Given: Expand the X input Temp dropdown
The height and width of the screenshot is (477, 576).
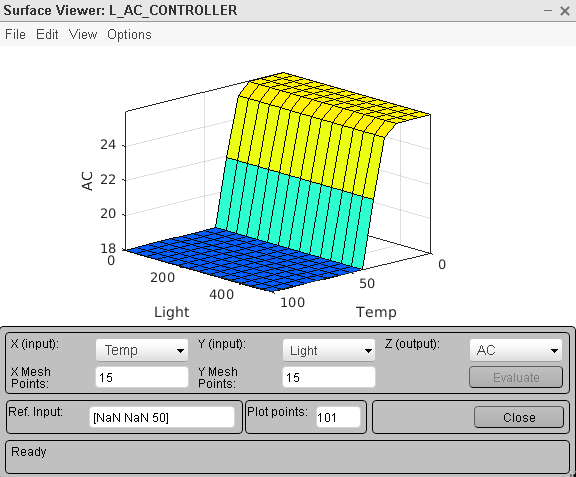Looking at the screenshot, I should (x=142, y=350).
